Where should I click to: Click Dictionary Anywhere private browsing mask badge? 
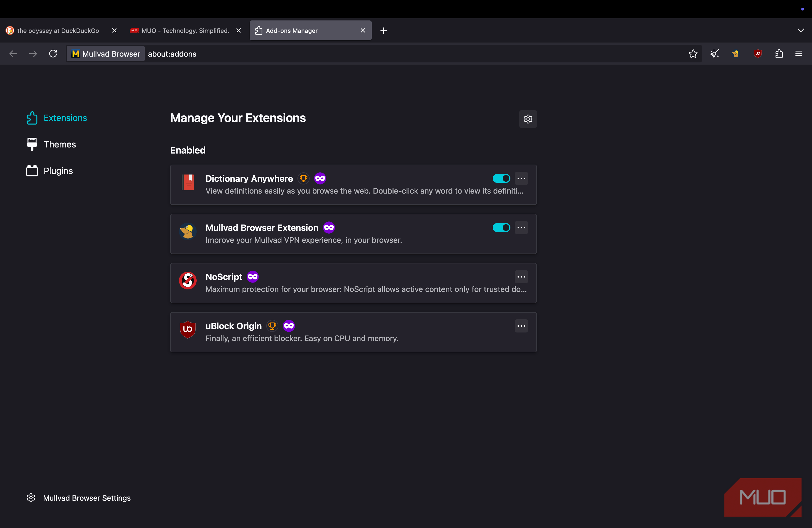click(x=320, y=178)
